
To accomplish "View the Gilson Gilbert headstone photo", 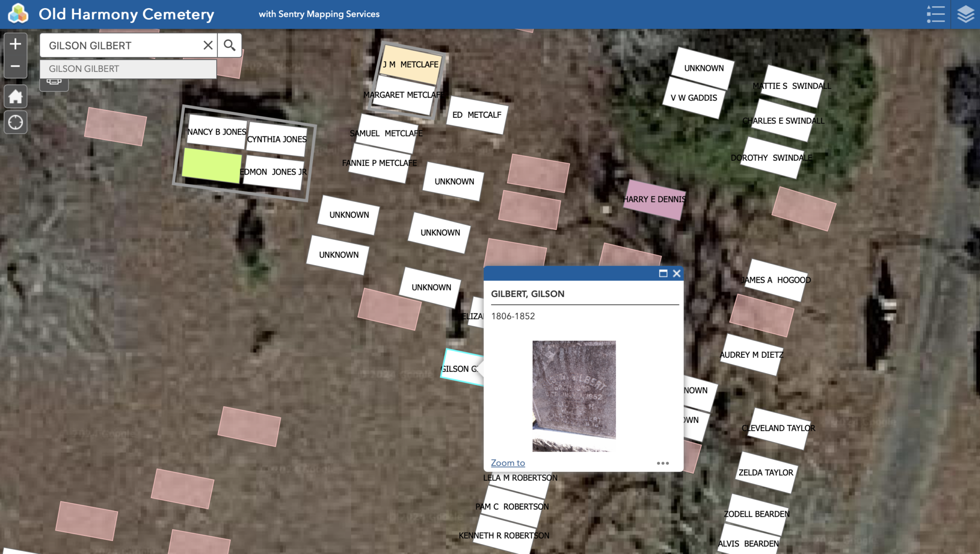I will coord(573,395).
